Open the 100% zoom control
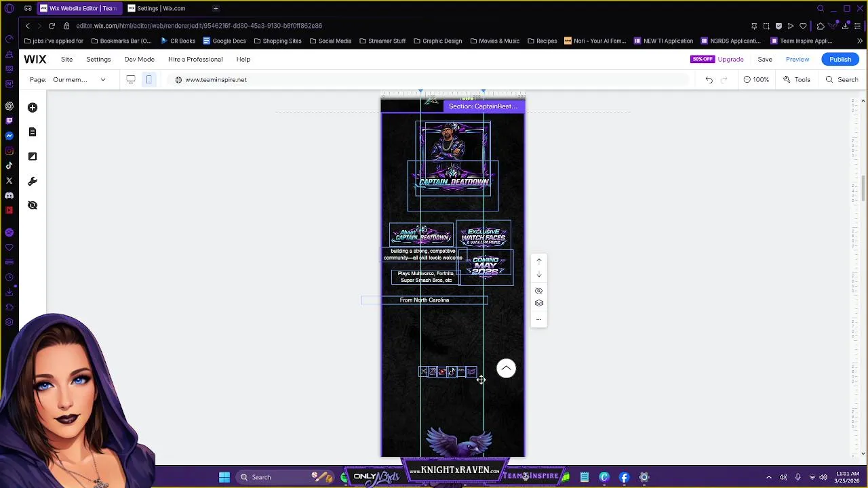 point(756,80)
